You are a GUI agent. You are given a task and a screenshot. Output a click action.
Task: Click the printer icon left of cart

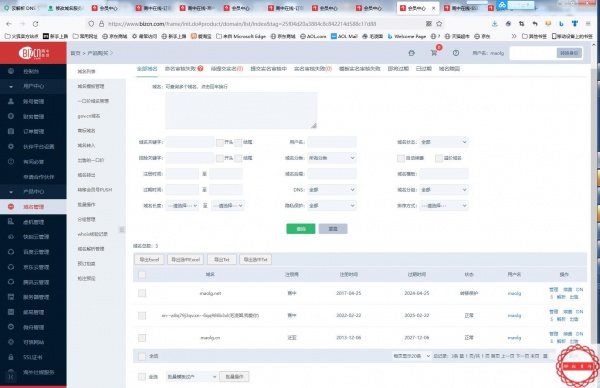[x=411, y=53]
